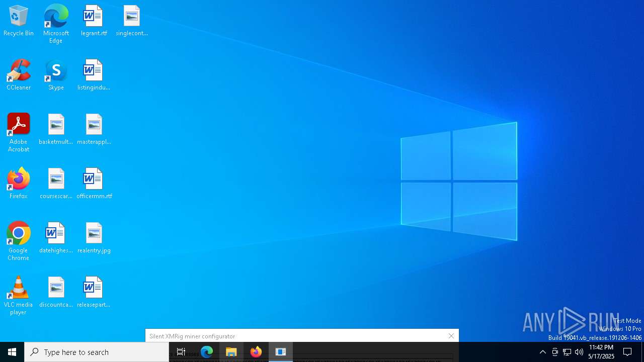Viewport: 644px width, 362px height.
Task: Switch to Silent XMRig configurator taskbar app
Action: click(x=281, y=352)
